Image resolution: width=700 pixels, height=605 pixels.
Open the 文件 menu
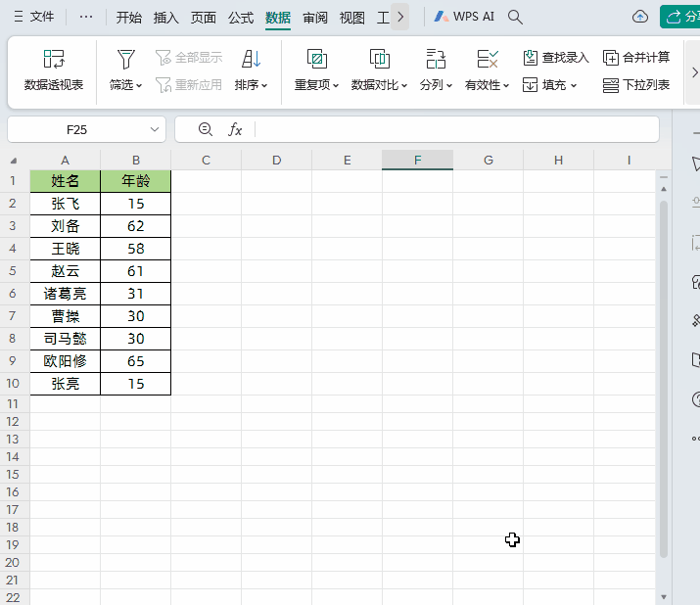(34, 18)
